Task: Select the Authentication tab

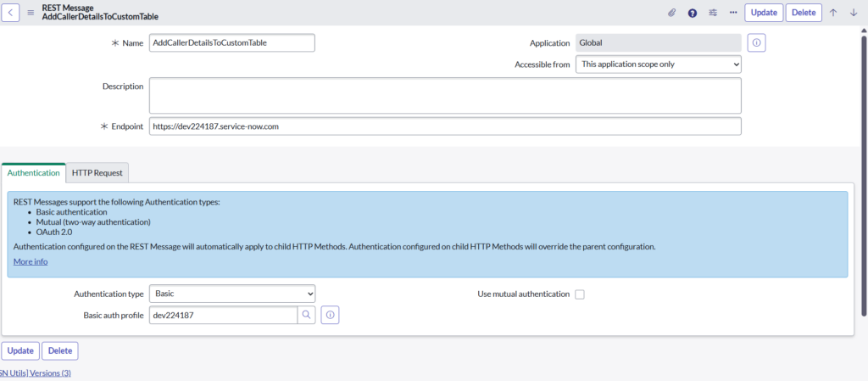Action: click(x=33, y=173)
